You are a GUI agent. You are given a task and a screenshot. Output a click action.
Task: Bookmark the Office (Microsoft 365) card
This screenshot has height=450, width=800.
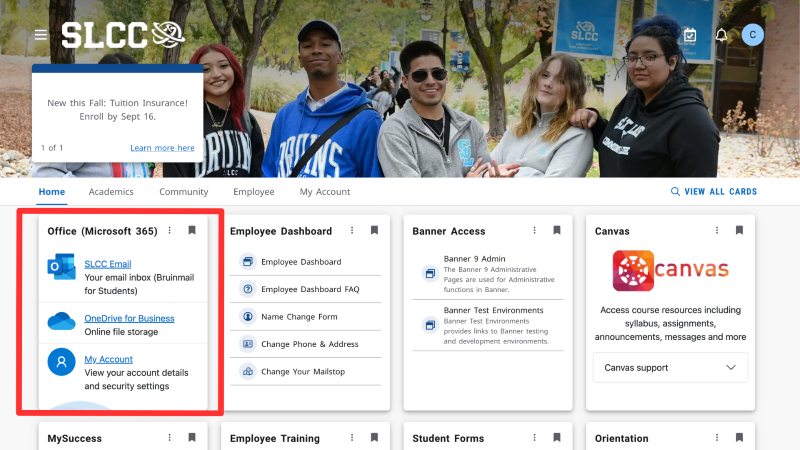click(192, 230)
